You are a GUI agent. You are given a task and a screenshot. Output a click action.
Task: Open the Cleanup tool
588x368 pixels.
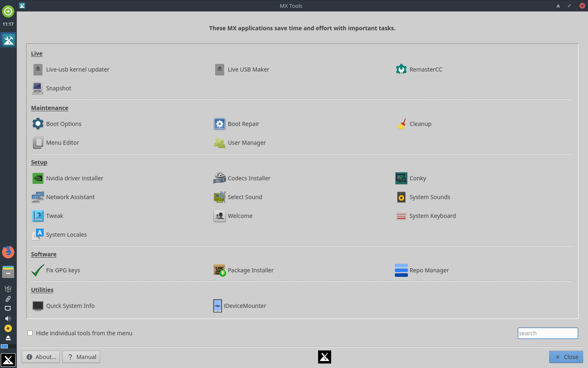(414, 124)
